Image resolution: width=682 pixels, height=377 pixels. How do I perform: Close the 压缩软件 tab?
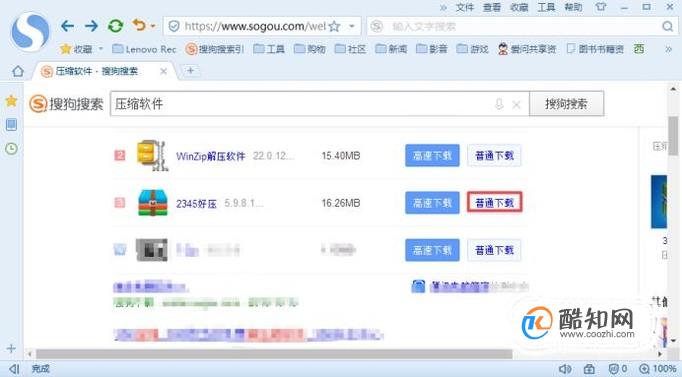point(164,71)
